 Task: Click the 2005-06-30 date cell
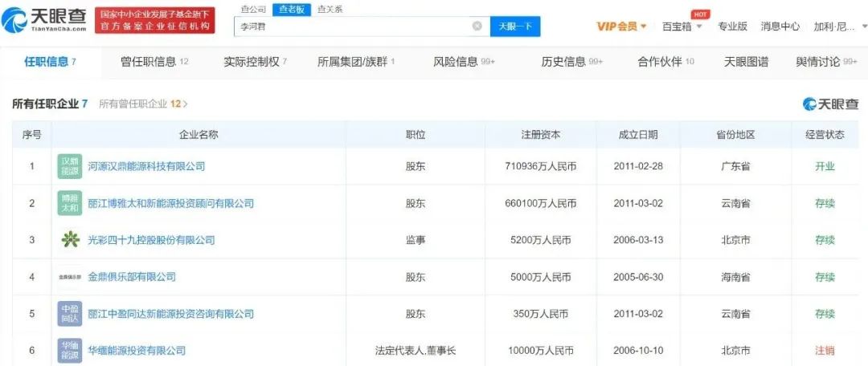[x=638, y=276]
